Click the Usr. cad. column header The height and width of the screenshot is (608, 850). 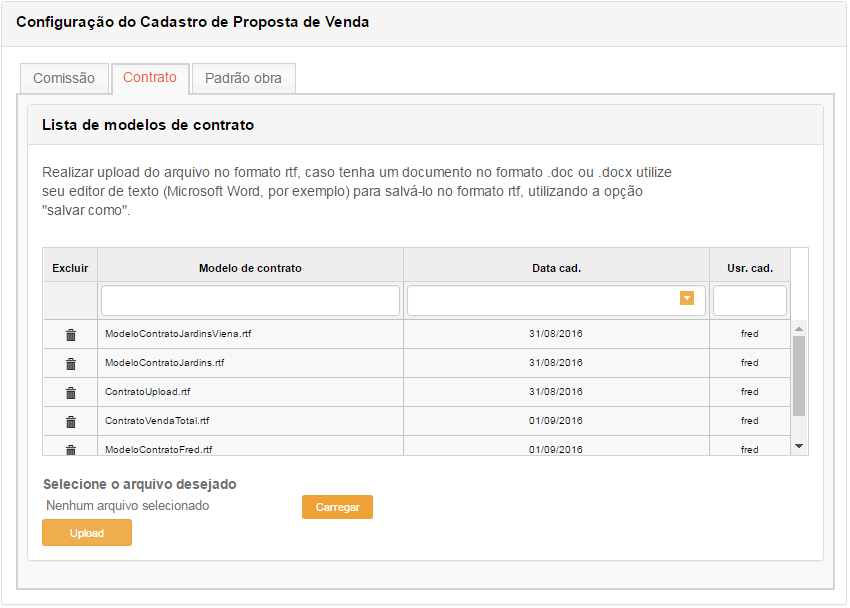[749, 268]
